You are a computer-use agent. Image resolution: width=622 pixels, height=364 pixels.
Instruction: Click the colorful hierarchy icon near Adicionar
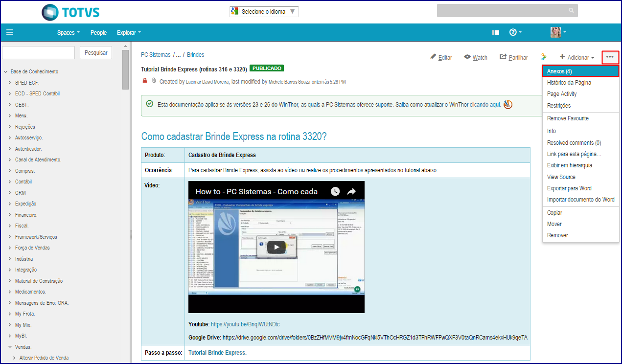point(544,57)
